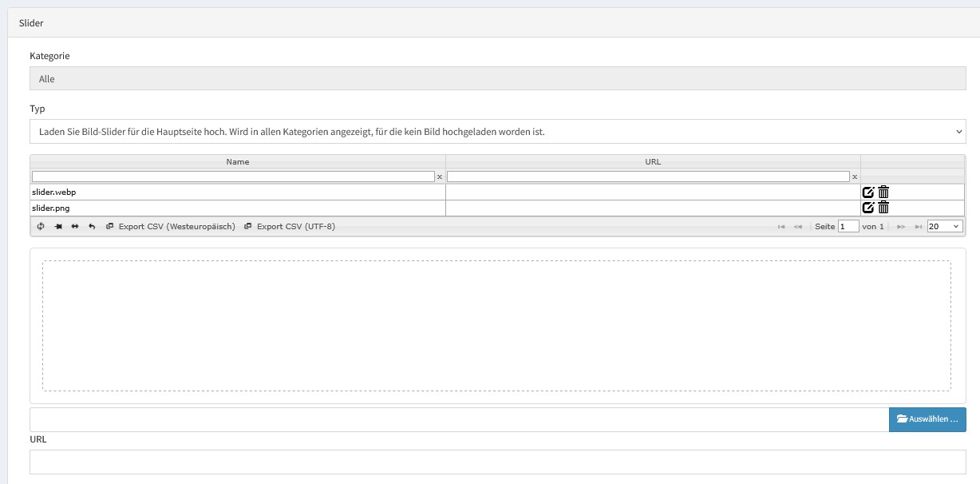Reload the grid with the refresh icon
Image resolution: width=980 pixels, height=484 pixels.
(41, 227)
